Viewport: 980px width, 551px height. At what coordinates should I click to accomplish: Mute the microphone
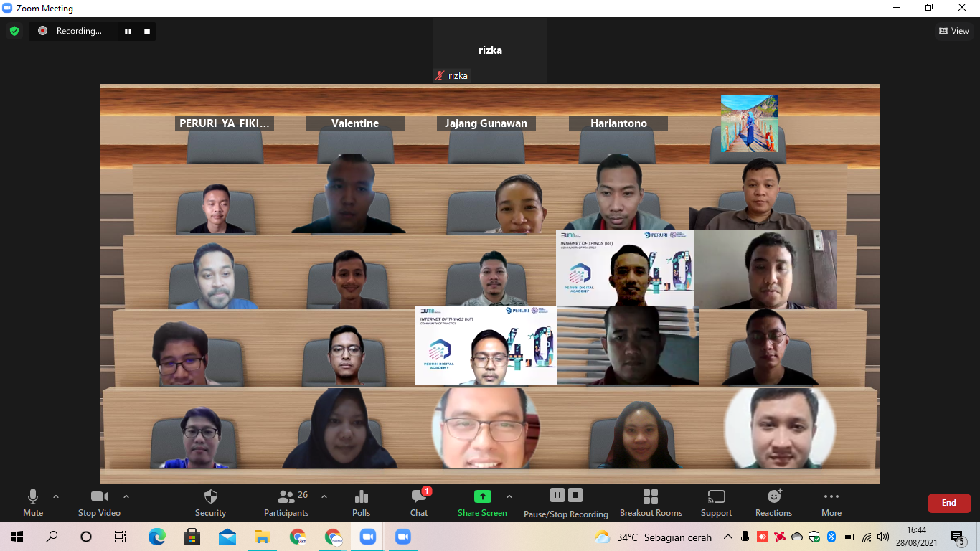[x=33, y=503]
